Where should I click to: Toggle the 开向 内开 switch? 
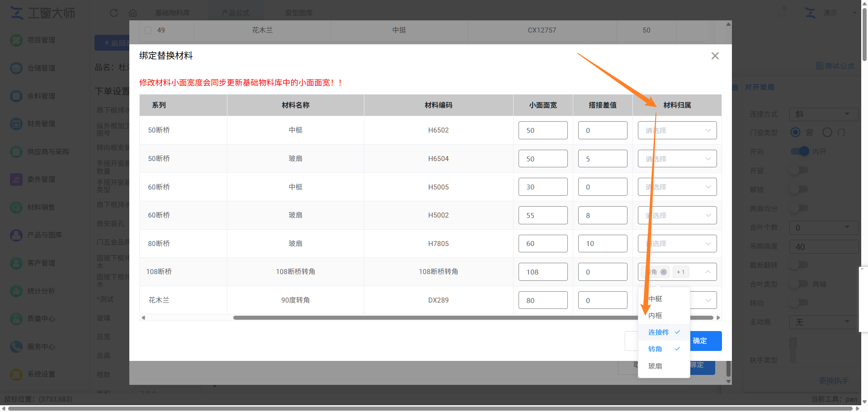(800, 152)
